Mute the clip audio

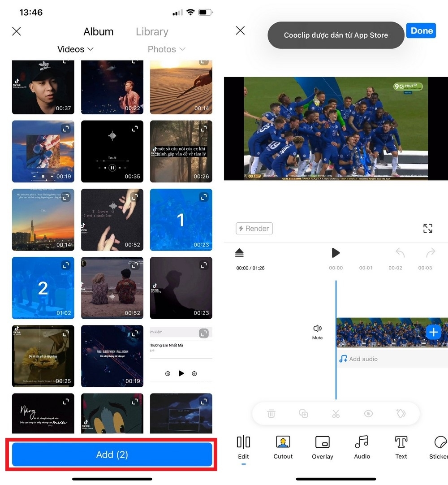[x=317, y=332]
